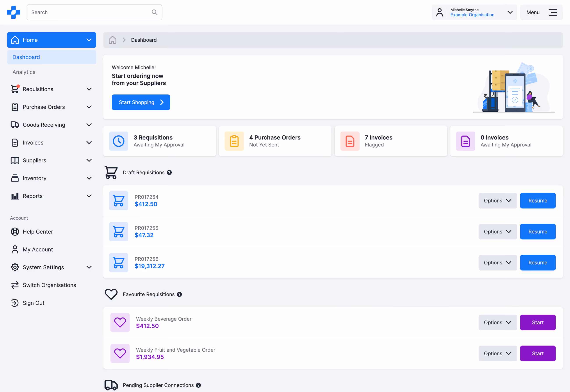This screenshot has height=392, width=570.
Task: Click the cart icon for PR017254
Action: 119,201
